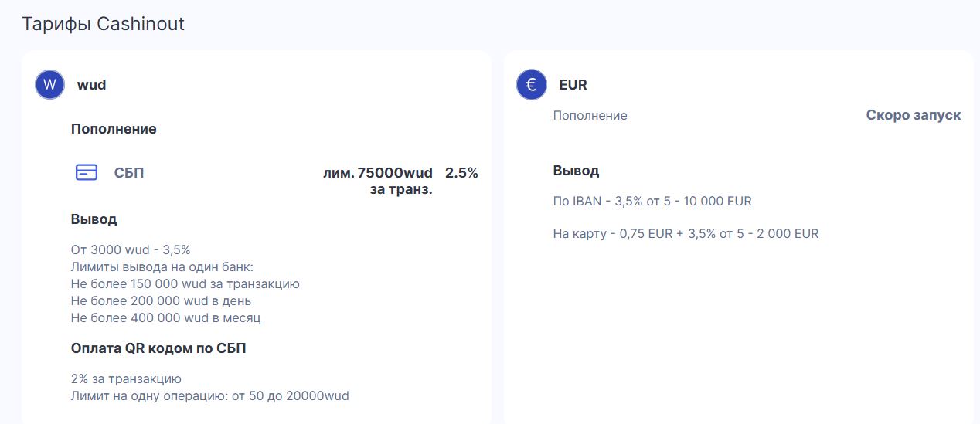Screen dimensions: 980x424
Task: Click the "Скоро запуск" label
Action: tap(913, 115)
